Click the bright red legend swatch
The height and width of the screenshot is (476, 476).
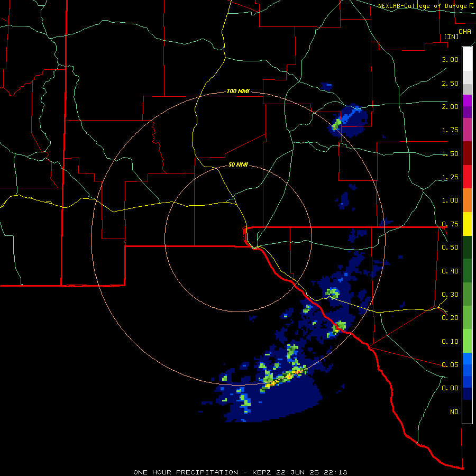coord(467,177)
